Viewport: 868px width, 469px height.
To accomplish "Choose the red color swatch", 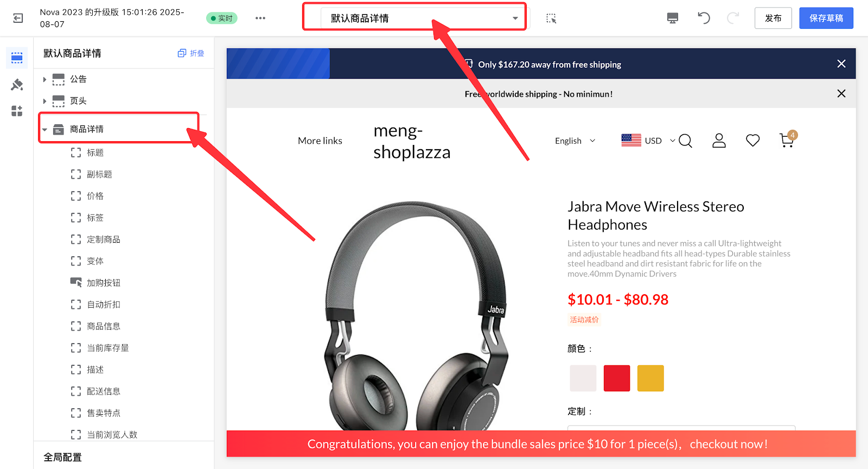I will coord(617,378).
